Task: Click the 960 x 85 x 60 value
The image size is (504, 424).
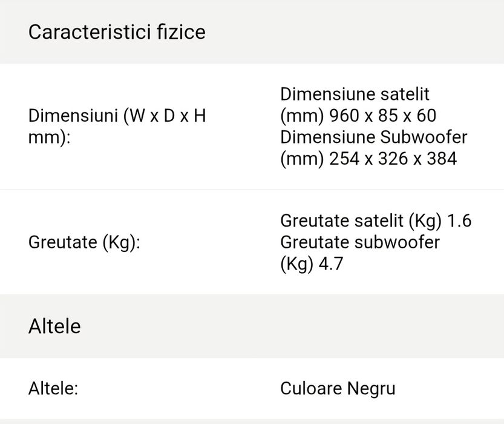Action: 382,116
